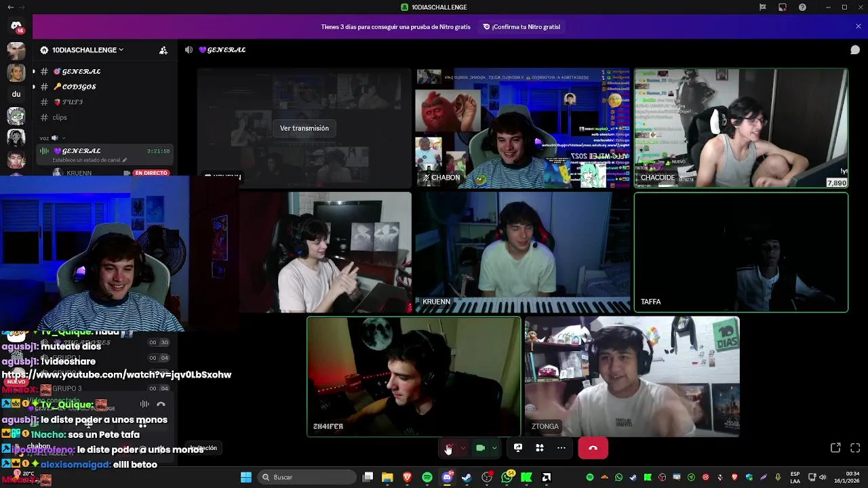Toggle microphone mute in call controls
Image resolution: width=868 pixels, height=488 pixels.
[449, 448]
